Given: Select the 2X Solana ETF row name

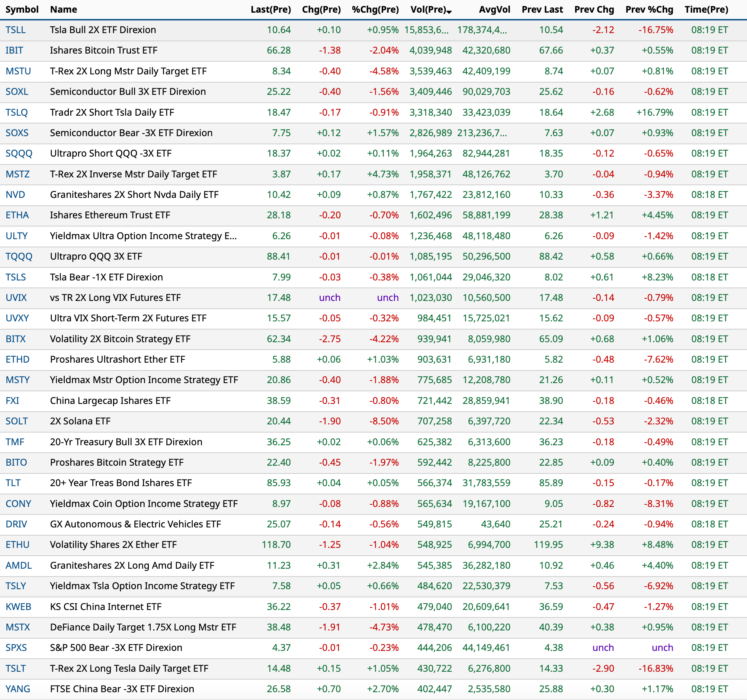Looking at the screenshot, I should [80, 421].
